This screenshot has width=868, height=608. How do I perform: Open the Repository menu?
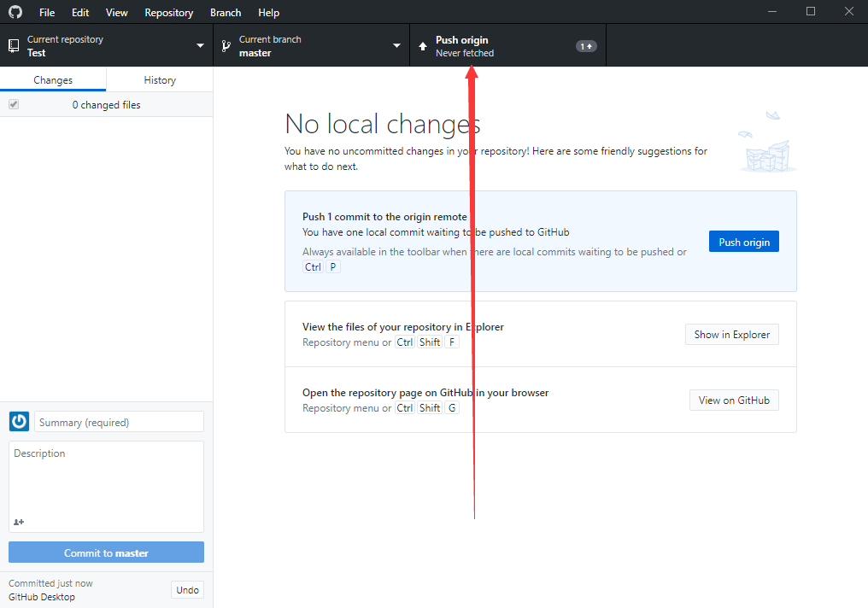tap(169, 12)
